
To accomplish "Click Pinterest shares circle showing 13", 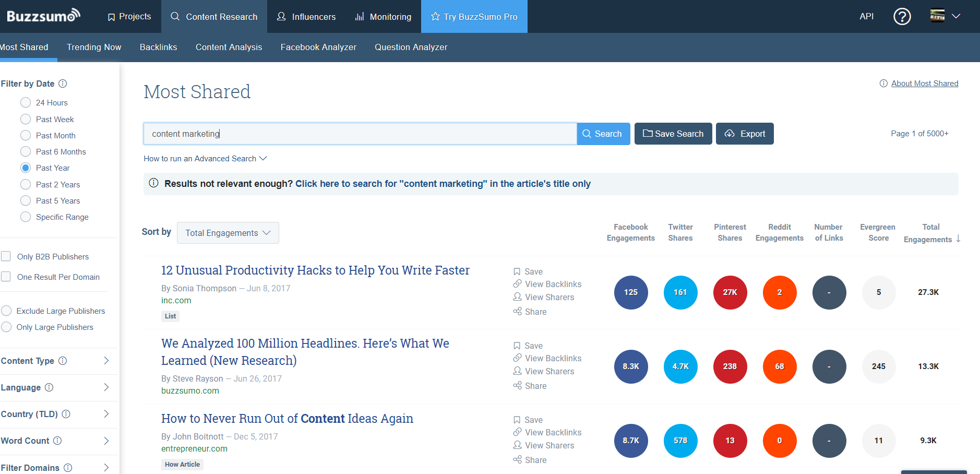I will click(x=730, y=441).
